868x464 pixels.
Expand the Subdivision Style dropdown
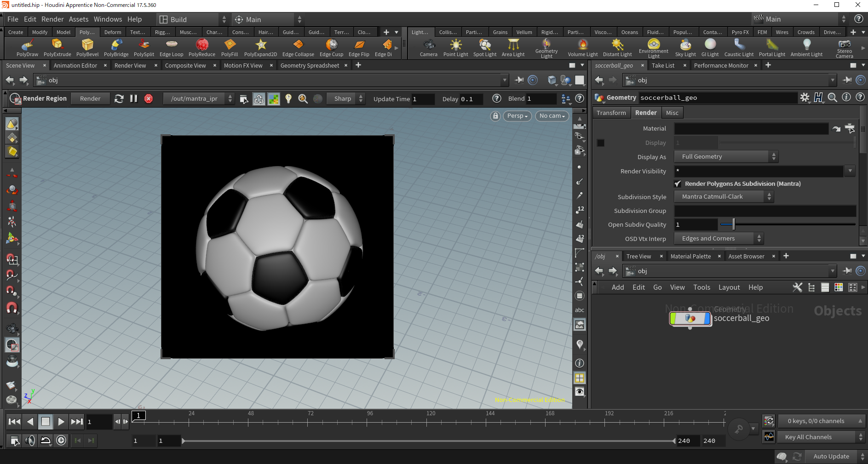click(724, 197)
